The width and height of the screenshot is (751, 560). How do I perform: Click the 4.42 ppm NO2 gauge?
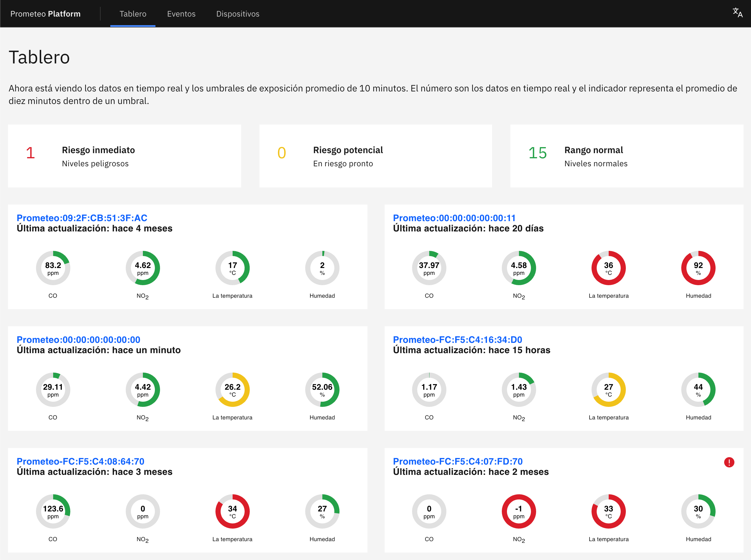143,389
